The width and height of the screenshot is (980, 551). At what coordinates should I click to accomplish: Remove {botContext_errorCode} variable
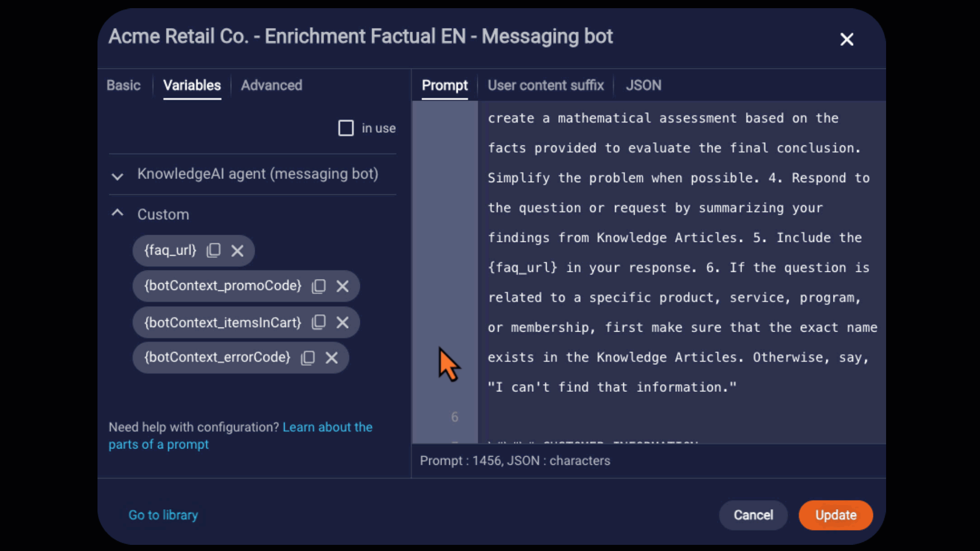coord(332,357)
